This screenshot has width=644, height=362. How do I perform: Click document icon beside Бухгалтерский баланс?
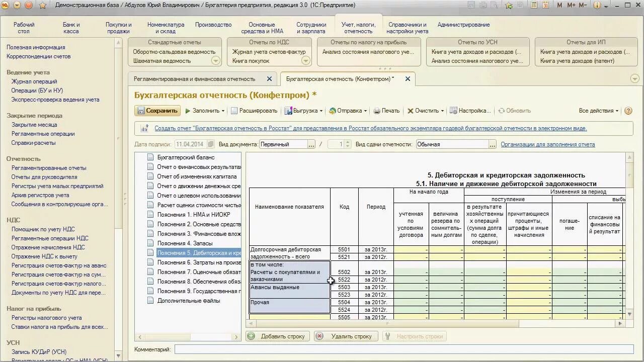(x=150, y=157)
